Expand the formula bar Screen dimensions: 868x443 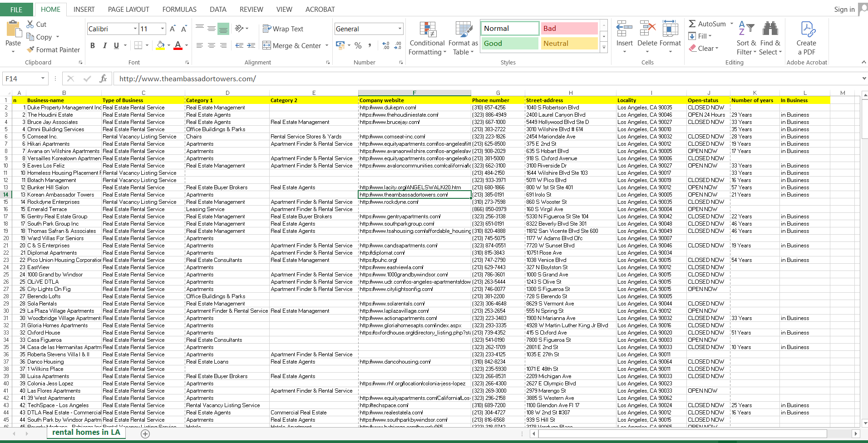(x=863, y=79)
